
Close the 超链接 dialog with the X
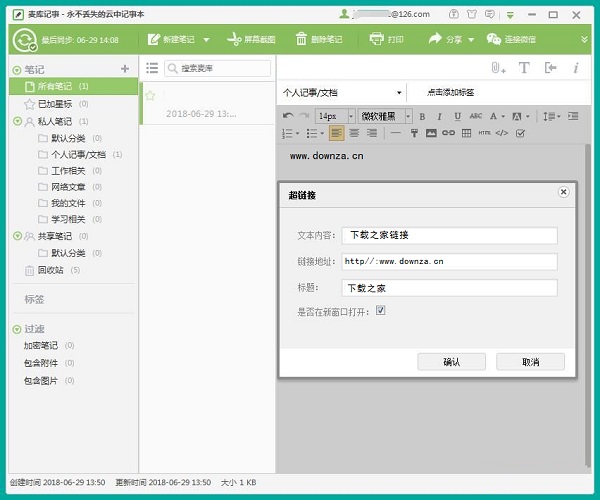click(x=563, y=192)
